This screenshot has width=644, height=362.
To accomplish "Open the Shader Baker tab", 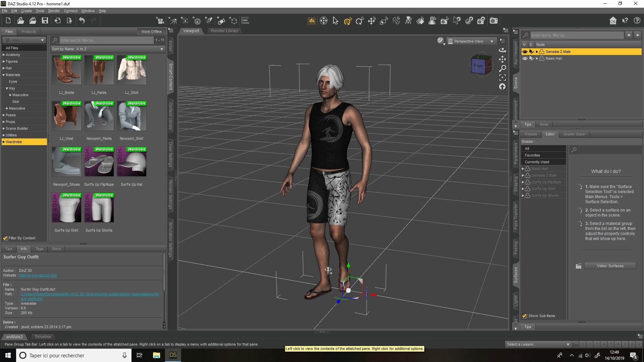I will coord(574,134).
